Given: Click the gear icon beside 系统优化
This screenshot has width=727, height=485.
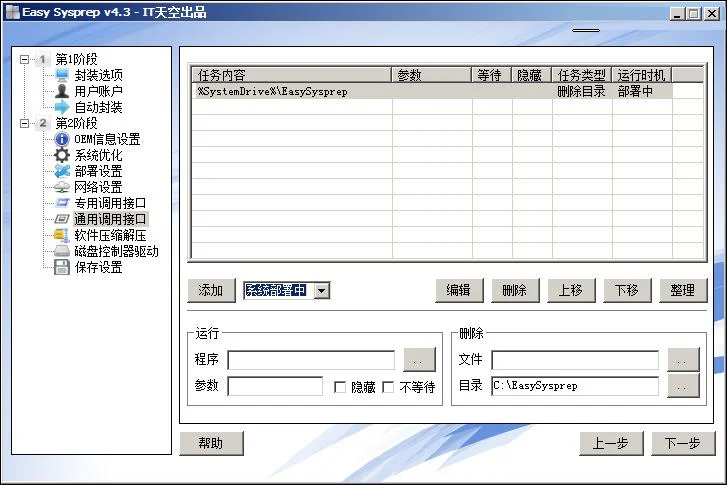Looking at the screenshot, I should (x=62, y=155).
